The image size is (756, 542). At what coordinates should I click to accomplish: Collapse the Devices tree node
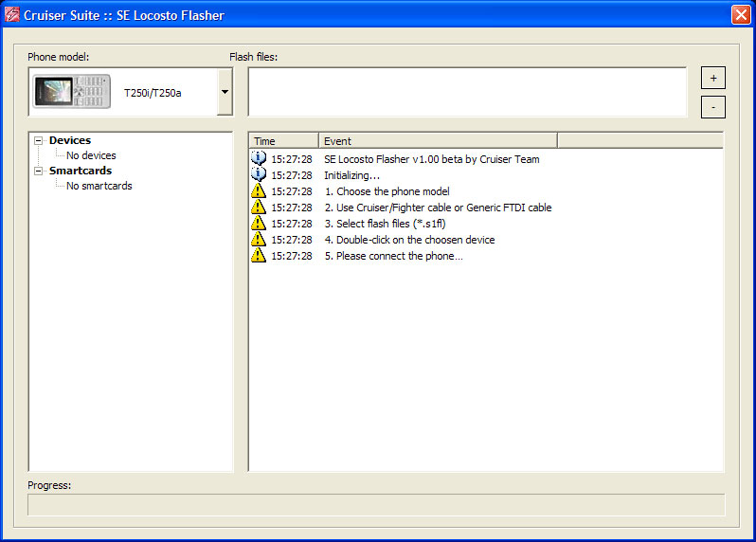pyautogui.click(x=38, y=141)
